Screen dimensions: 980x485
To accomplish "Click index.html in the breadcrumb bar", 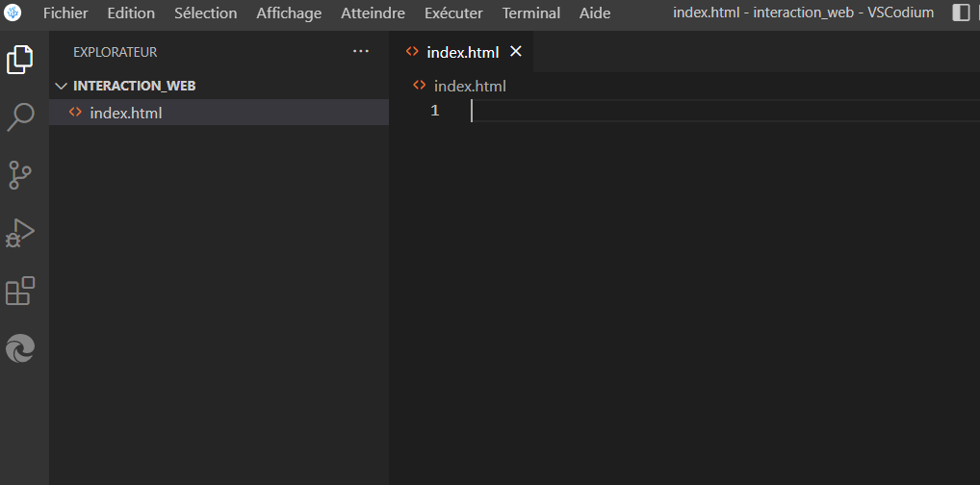I will click(469, 86).
